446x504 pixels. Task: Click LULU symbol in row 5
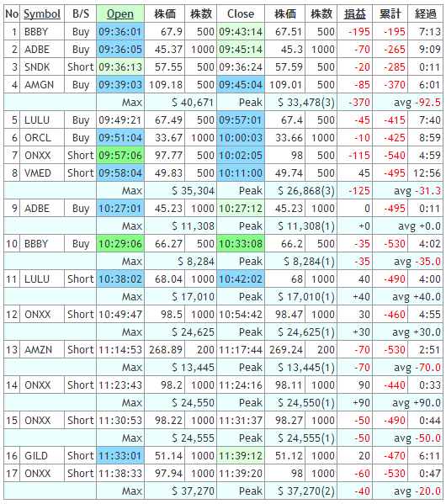click(x=37, y=120)
